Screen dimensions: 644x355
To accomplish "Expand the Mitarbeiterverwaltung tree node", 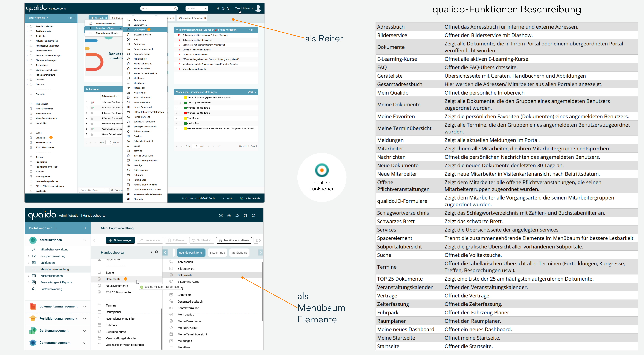I will [29, 249].
